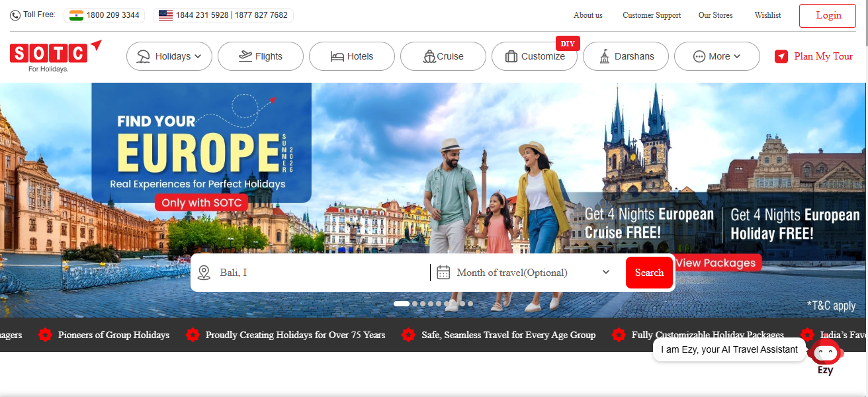Open the Flights tab
This screenshot has height=397, width=868.
tap(261, 57)
